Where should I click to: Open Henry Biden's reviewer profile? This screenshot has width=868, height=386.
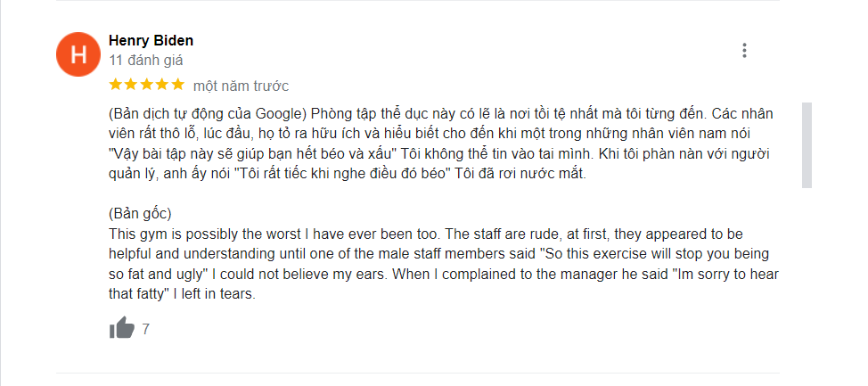click(x=151, y=41)
